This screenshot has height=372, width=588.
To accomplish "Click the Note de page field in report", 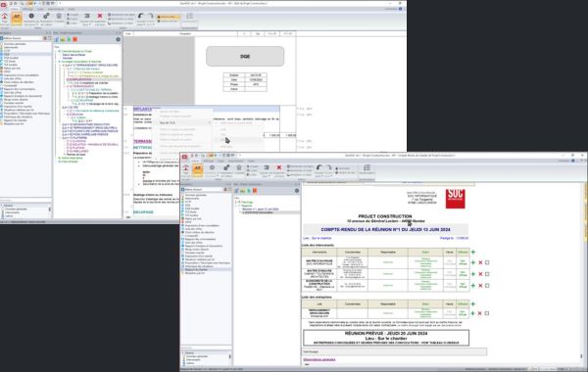I will (395, 351).
